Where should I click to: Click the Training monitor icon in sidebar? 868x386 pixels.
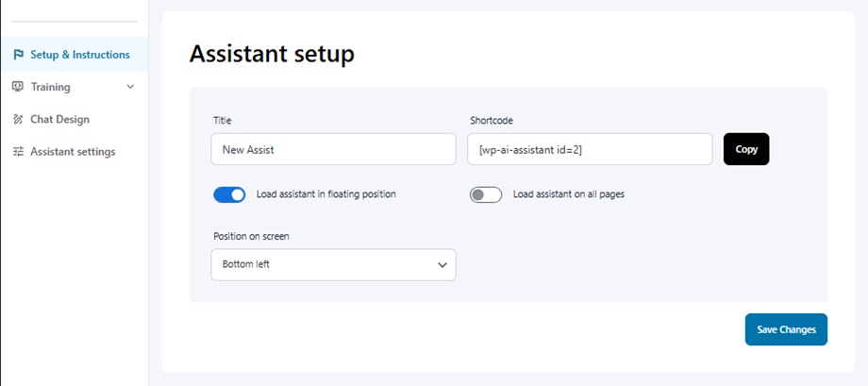pyautogui.click(x=18, y=87)
